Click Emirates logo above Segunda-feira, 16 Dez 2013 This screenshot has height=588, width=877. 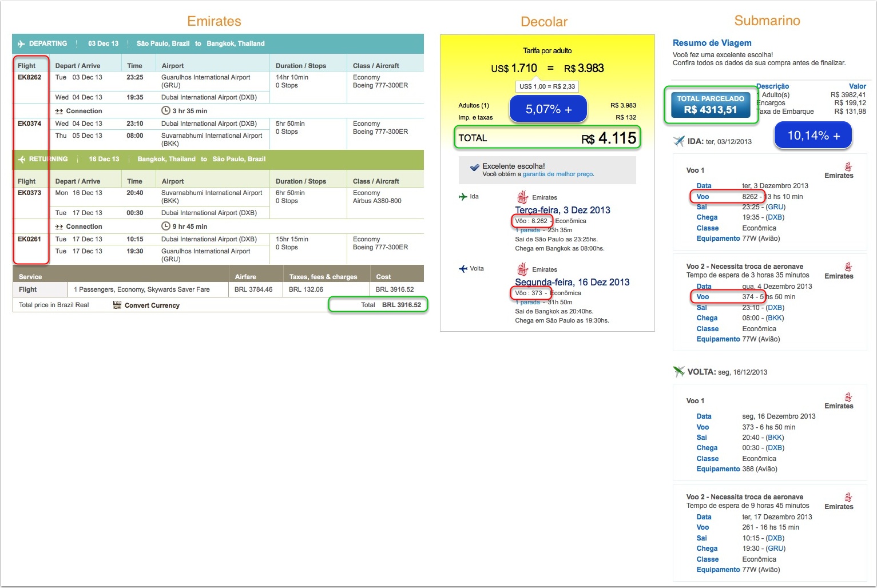point(522,269)
